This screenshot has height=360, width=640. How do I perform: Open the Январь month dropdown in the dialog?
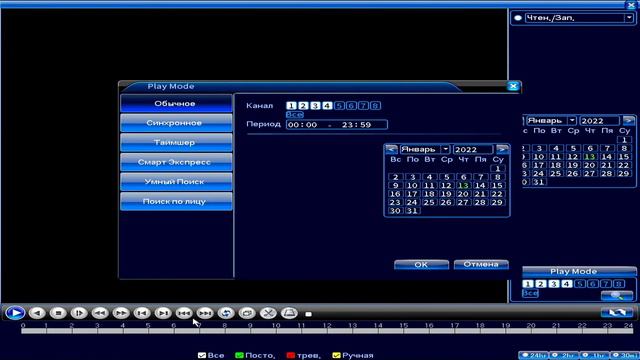pyautogui.click(x=446, y=149)
